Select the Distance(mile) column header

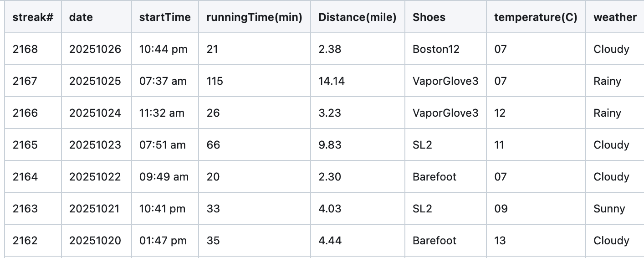pyautogui.click(x=357, y=17)
